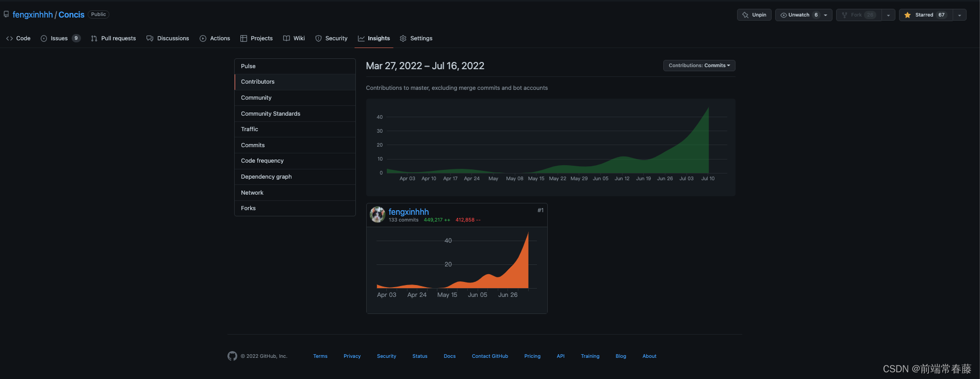Click the star count 67
Screen dimensions: 980x379
[x=941, y=15]
